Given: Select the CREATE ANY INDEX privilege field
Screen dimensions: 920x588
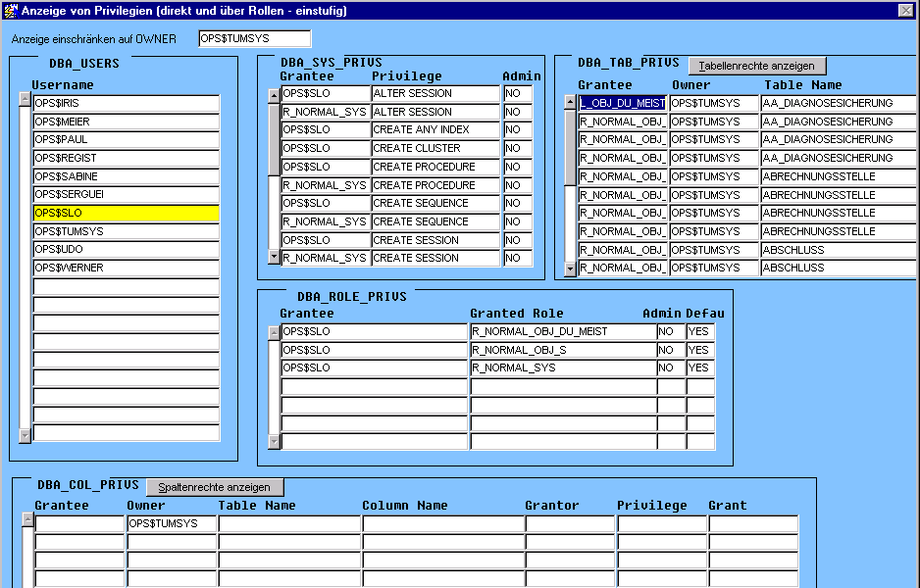Looking at the screenshot, I should click(434, 130).
